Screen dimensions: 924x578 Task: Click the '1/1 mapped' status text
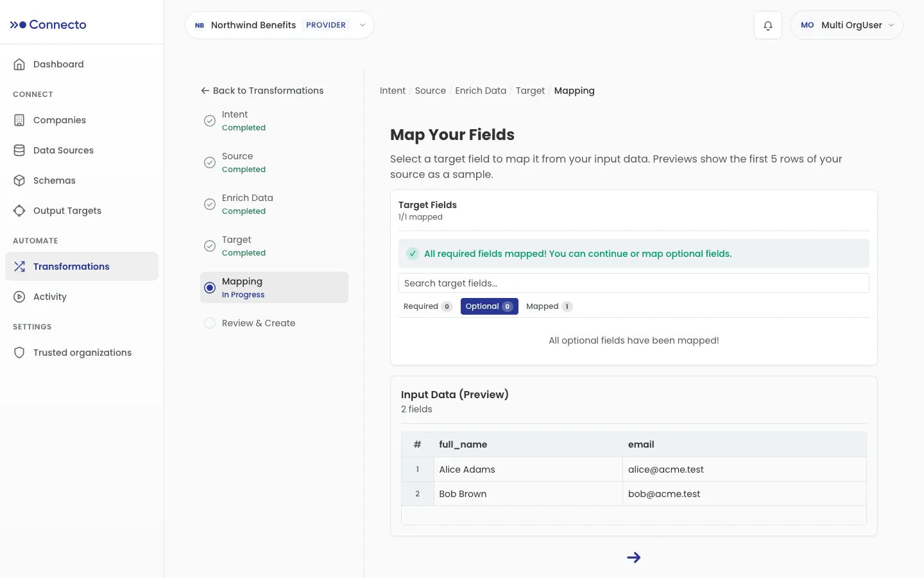pyautogui.click(x=420, y=217)
